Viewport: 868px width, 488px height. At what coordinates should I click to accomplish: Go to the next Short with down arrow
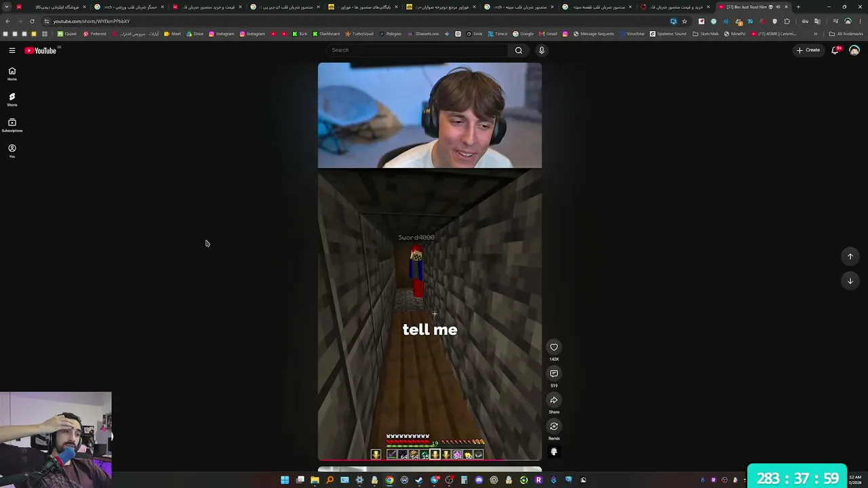(x=850, y=281)
